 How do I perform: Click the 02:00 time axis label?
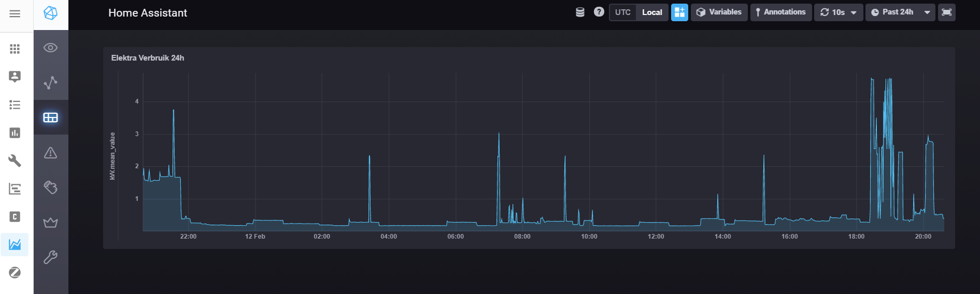pyautogui.click(x=322, y=237)
